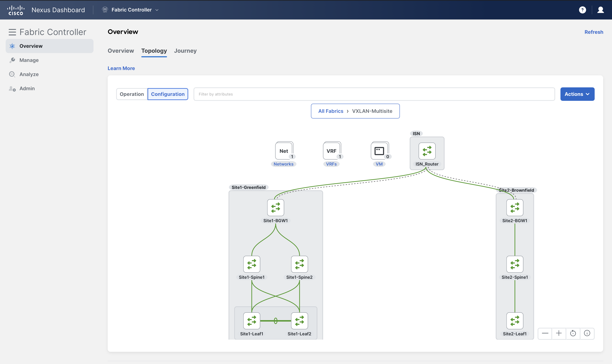The height and width of the screenshot is (364, 612).
Task: Zoom in the topology view
Action: point(559,333)
